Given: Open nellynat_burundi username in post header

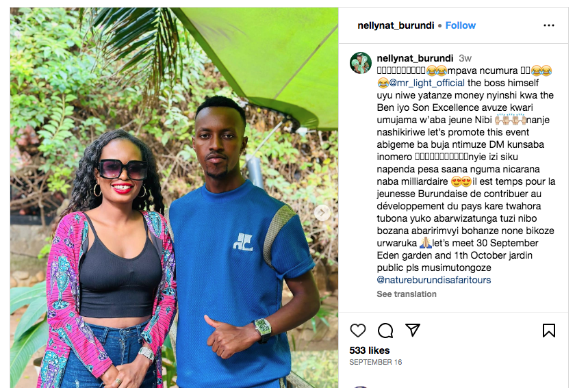Looking at the screenshot, I should [x=396, y=25].
